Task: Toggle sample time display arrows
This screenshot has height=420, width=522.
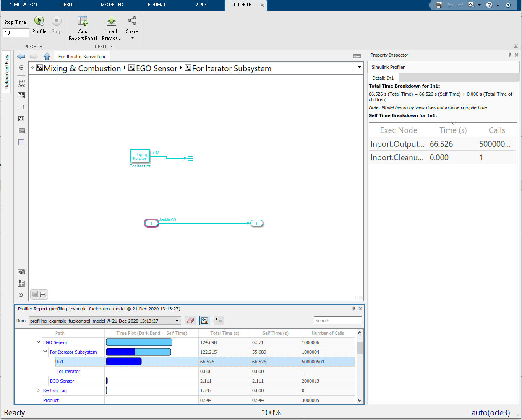Action: (x=21, y=107)
